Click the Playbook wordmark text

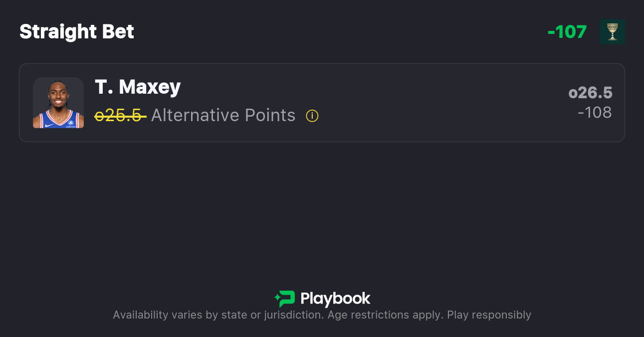[x=335, y=299]
